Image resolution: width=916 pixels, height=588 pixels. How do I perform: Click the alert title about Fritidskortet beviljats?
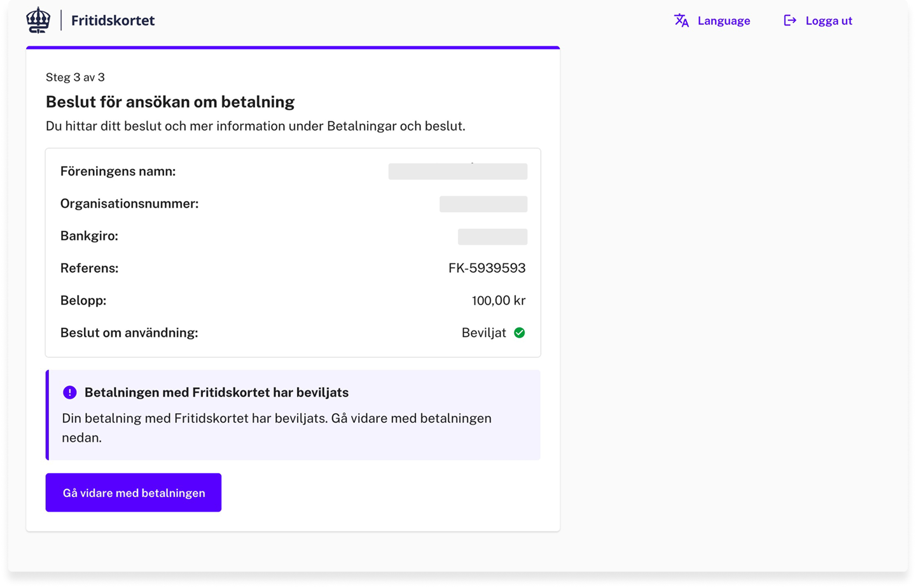click(x=216, y=392)
